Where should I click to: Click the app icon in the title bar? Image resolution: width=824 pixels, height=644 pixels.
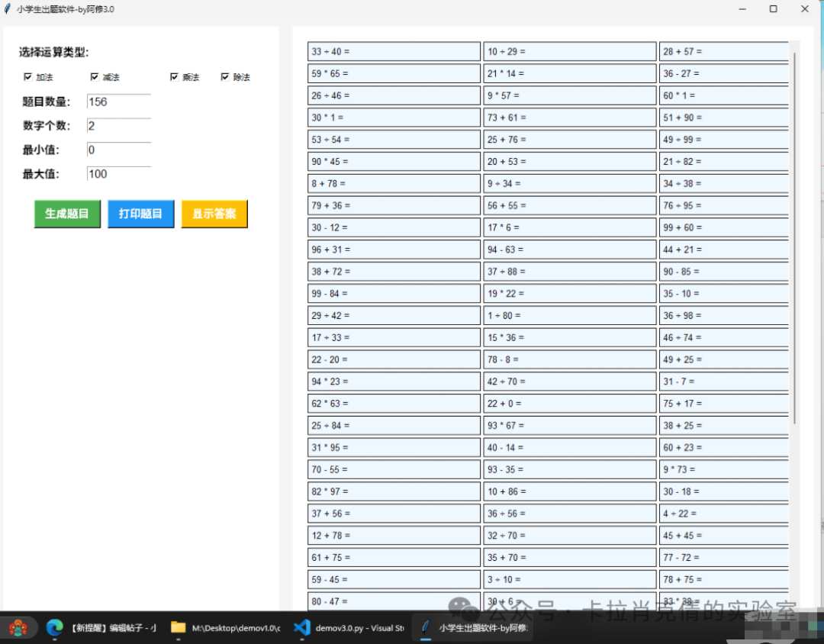[x=8, y=8]
